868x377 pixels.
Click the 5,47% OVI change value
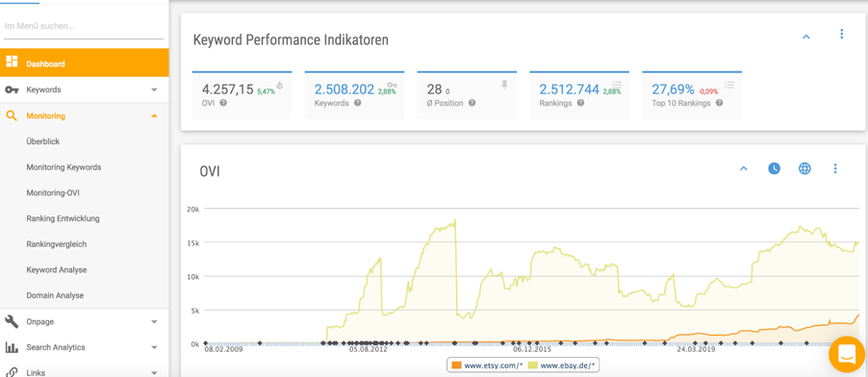[266, 91]
